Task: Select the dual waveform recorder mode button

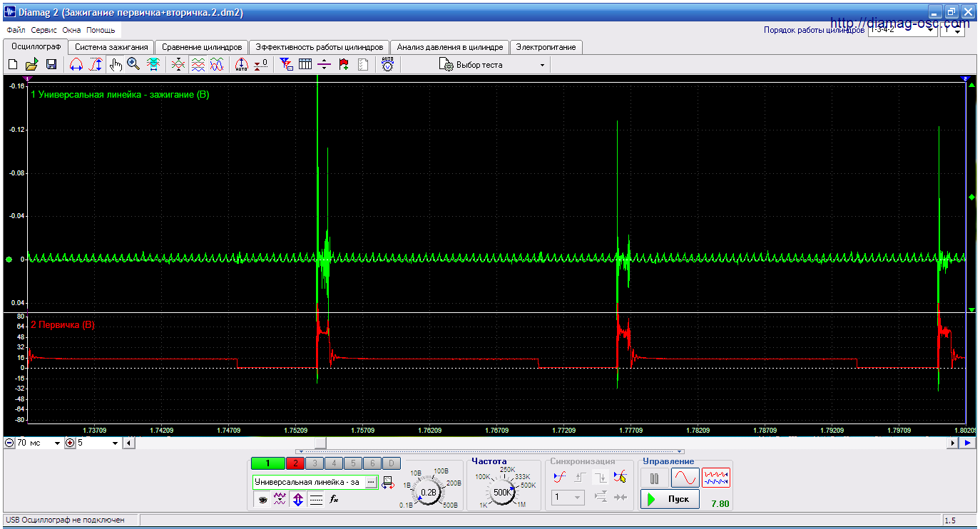Action: 716,478
